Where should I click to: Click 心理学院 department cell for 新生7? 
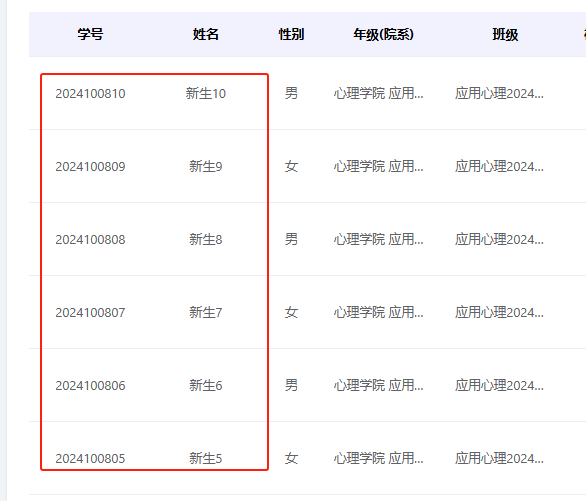[x=379, y=312]
